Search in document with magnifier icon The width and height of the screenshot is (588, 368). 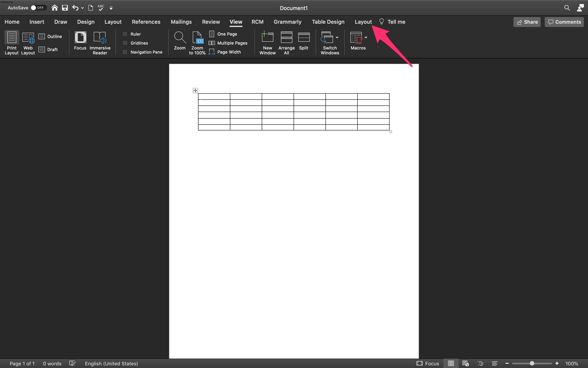click(567, 8)
